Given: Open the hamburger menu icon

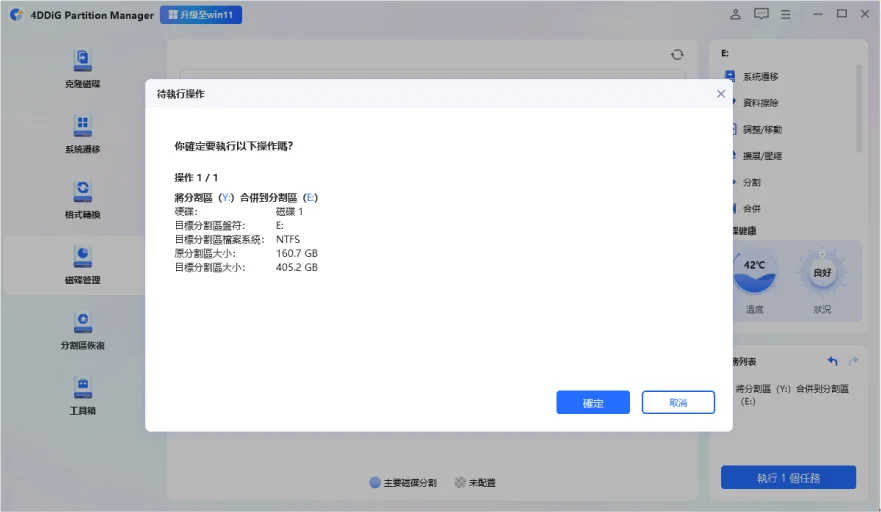Looking at the screenshot, I should click(785, 15).
